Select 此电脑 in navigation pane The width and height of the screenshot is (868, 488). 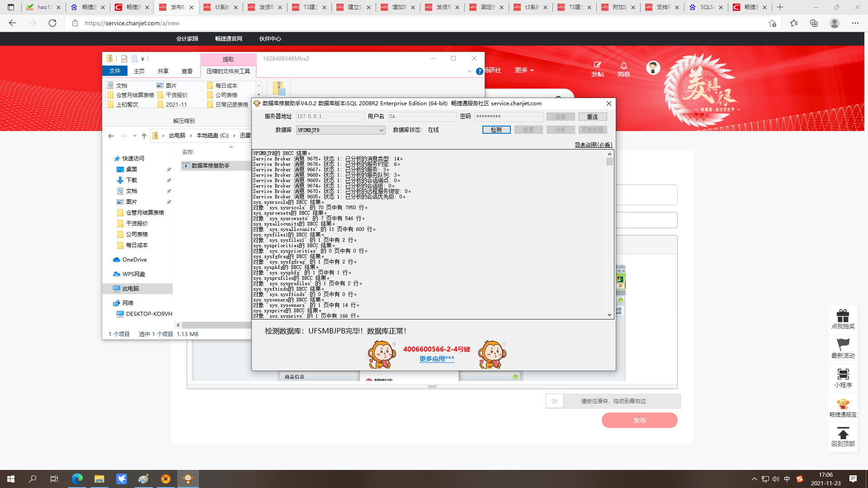click(137, 289)
